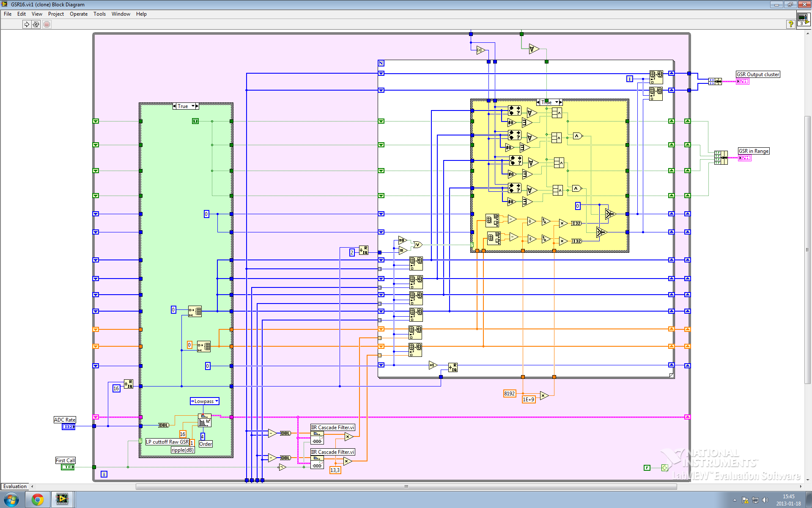Go to next case of yellow case structure
Viewport: 812px width, 508px height.
pos(561,102)
